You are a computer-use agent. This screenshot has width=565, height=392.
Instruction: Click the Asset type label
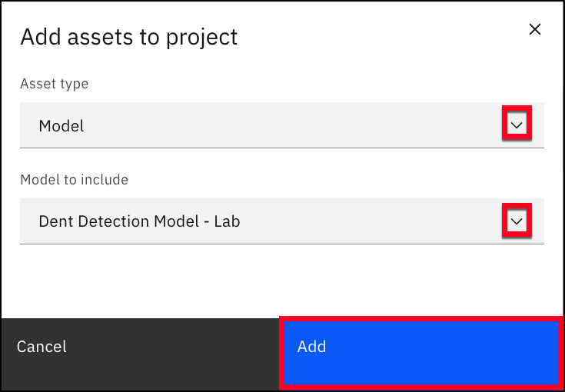55,84
